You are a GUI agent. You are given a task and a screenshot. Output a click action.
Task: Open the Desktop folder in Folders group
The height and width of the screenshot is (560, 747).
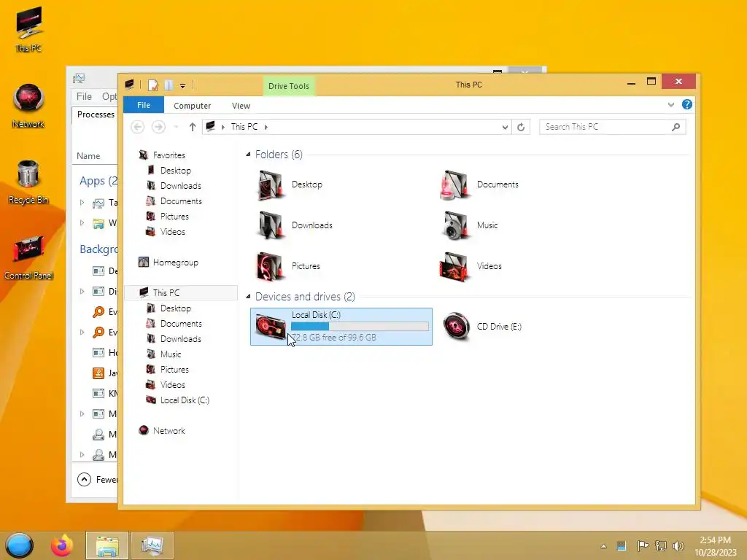290,184
